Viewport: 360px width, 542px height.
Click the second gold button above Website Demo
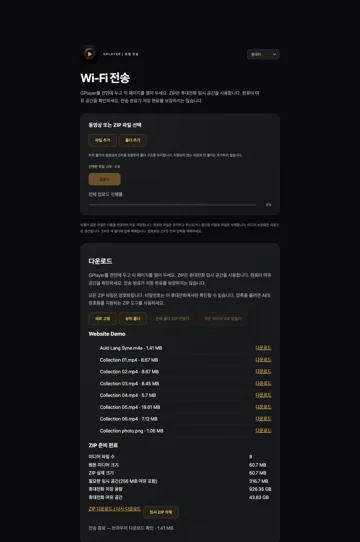pos(133,318)
